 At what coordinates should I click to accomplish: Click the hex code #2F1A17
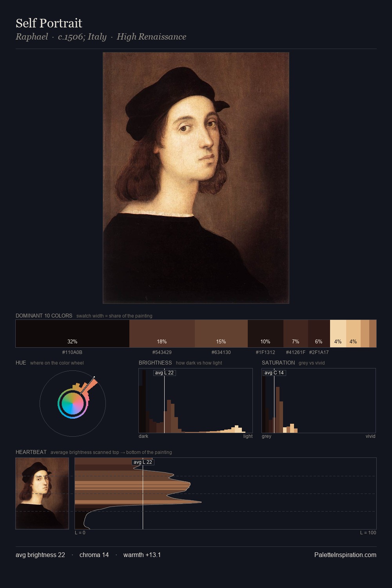point(319,352)
